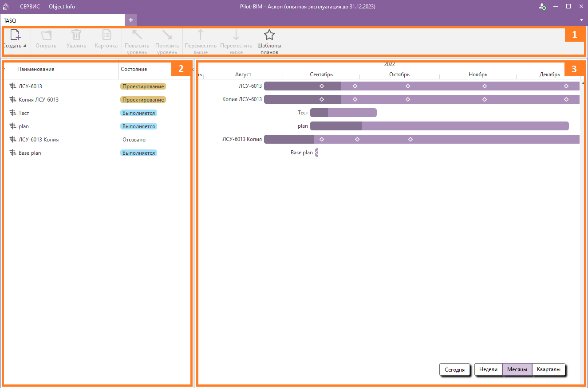Expand the Создать dropdown arrow
The width and height of the screenshot is (588, 388).
point(25,46)
